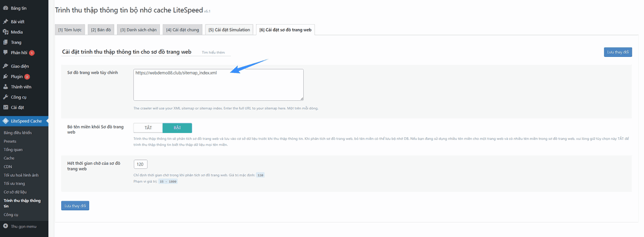This screenshot has width=644, height=237.
Task: Click the Phản hồi notification badge
Action: click(x=32, y=53)
